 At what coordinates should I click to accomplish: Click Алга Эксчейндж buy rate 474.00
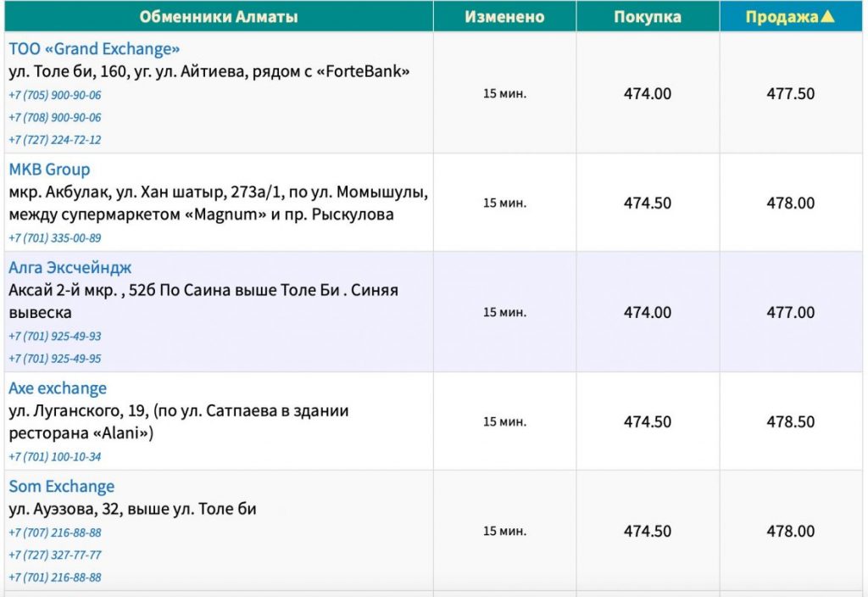tap(648, 312)
